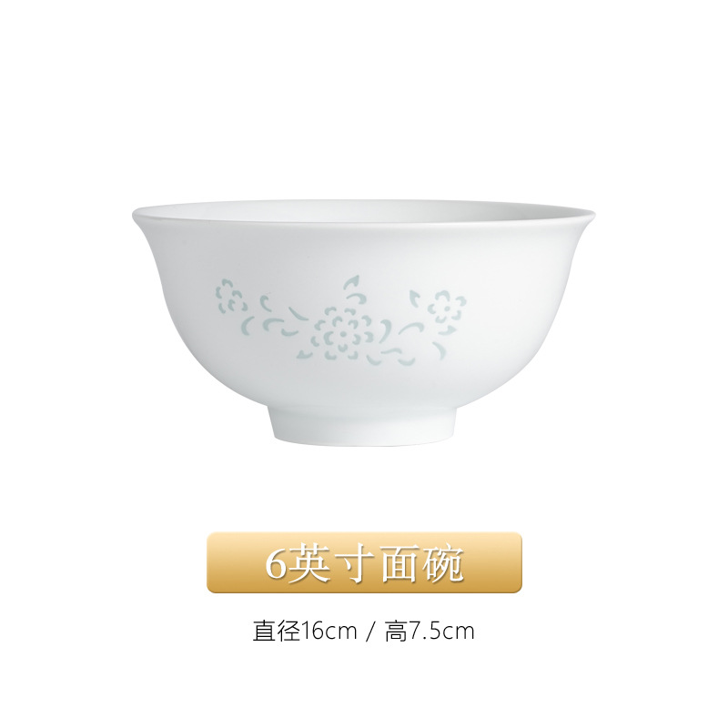Click the "面" character in the banner
Viewport: 728px width, 728px height.
pyautogui.click(x=399, y=563)
